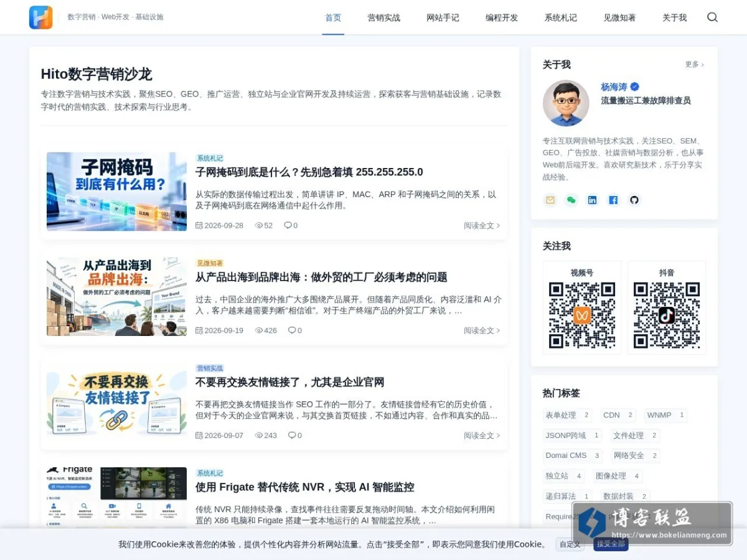Screen dimensions: 747x560
Task: Click 营销实战 category tag on article
Action: 210,368
